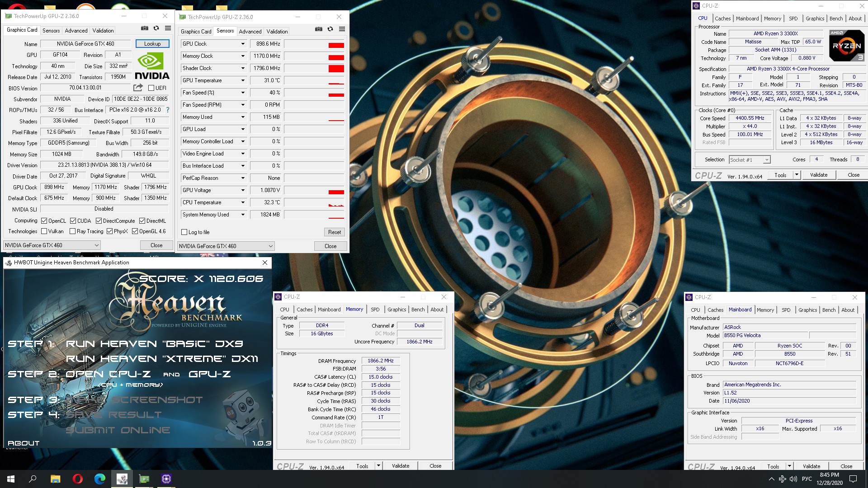
Task: Click the BIOS share/export icon next to UEFI
Action: click(138, 88)
